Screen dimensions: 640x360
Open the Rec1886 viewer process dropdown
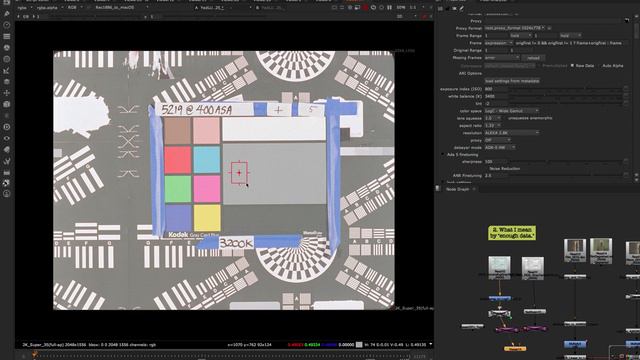pos(121,8)
